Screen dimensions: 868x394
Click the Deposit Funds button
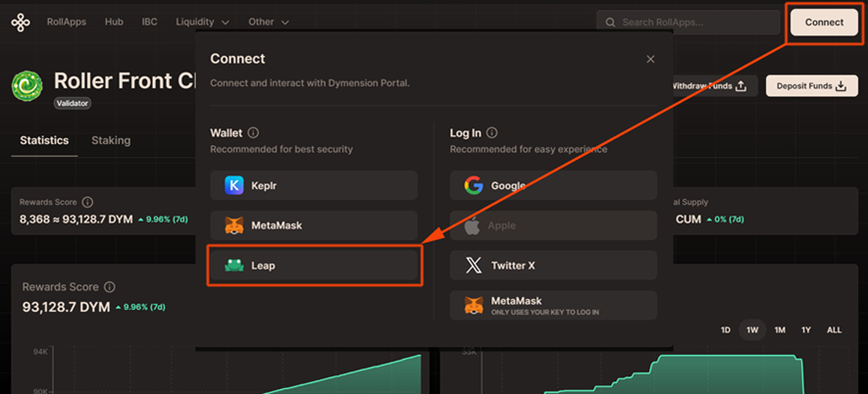pos(812,86)
